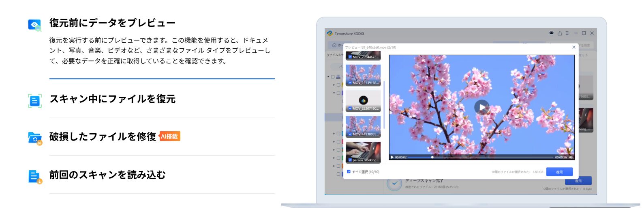Viewport: 644px width, 208px height.
Task: Close the preview dialog with X
Action: (x=573, y=48)
